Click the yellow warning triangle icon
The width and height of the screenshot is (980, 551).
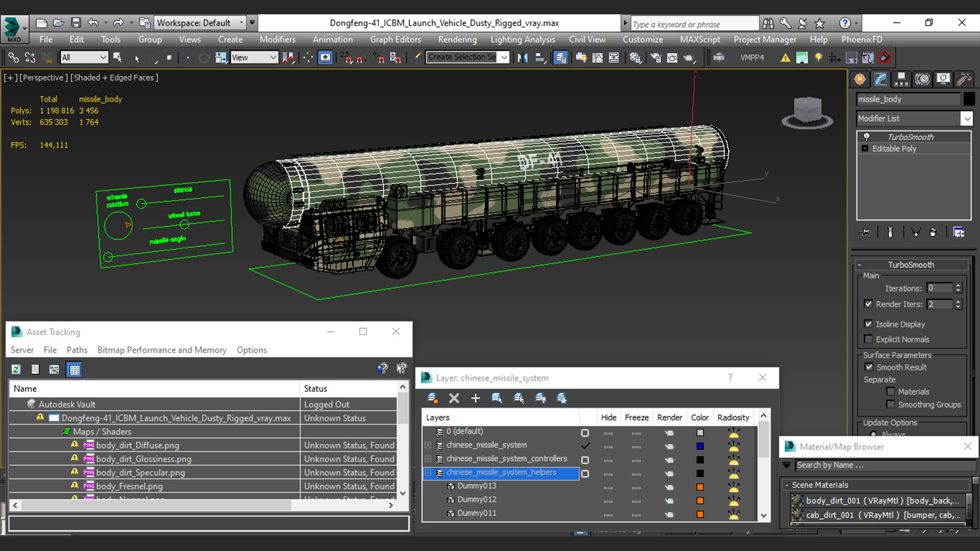click(786, 58)
